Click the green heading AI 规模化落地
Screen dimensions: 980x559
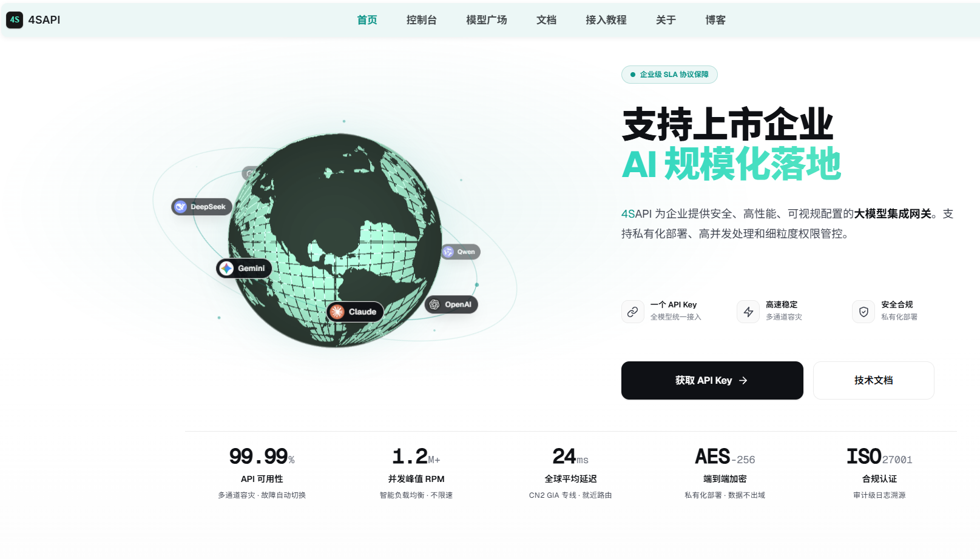click(731, 164)
